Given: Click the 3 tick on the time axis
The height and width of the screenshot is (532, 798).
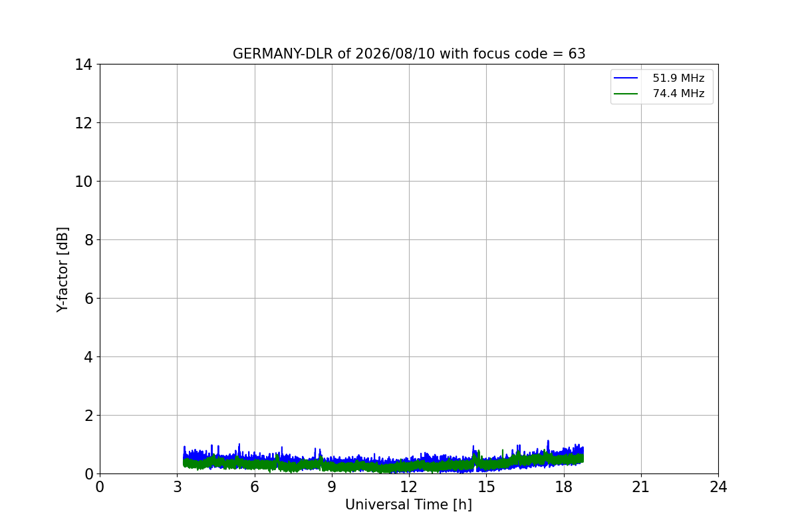Looking at the screenshot, I should coord(177,487).
